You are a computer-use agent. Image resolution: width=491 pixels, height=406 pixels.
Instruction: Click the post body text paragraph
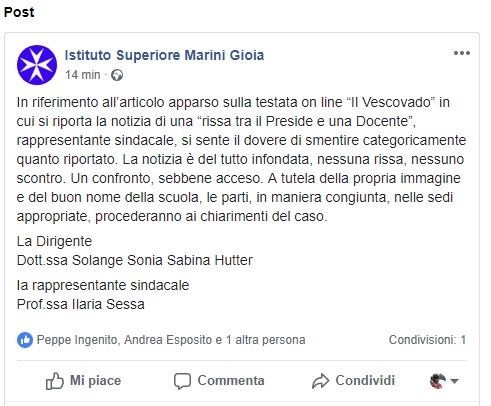coord(241,159)
